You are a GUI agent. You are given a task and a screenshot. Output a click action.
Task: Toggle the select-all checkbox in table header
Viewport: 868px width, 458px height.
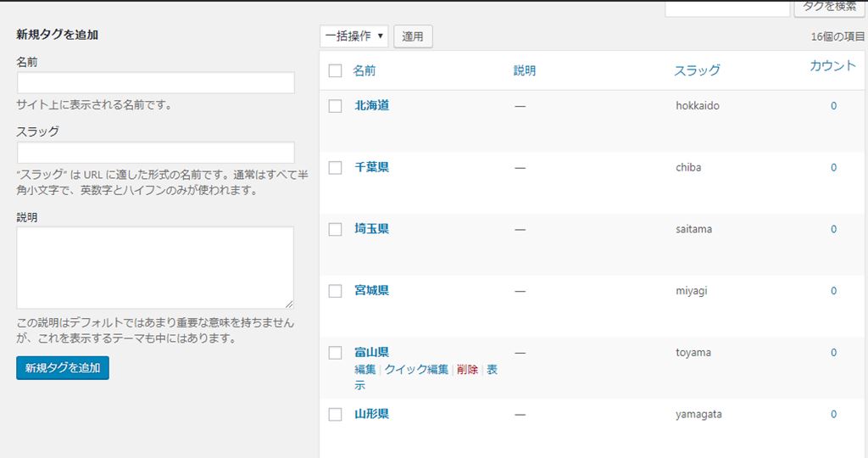coord(335,71)
